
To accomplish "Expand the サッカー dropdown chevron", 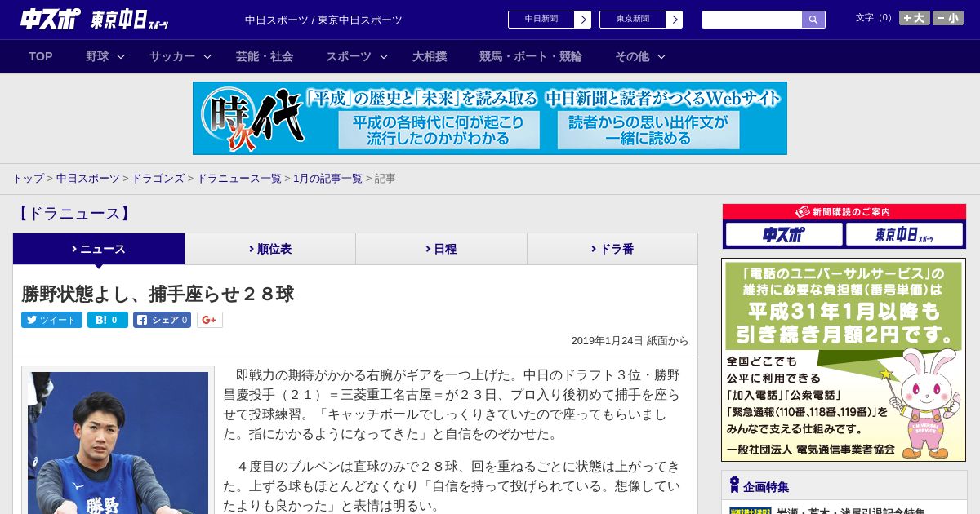I will (x=207, y=56).
